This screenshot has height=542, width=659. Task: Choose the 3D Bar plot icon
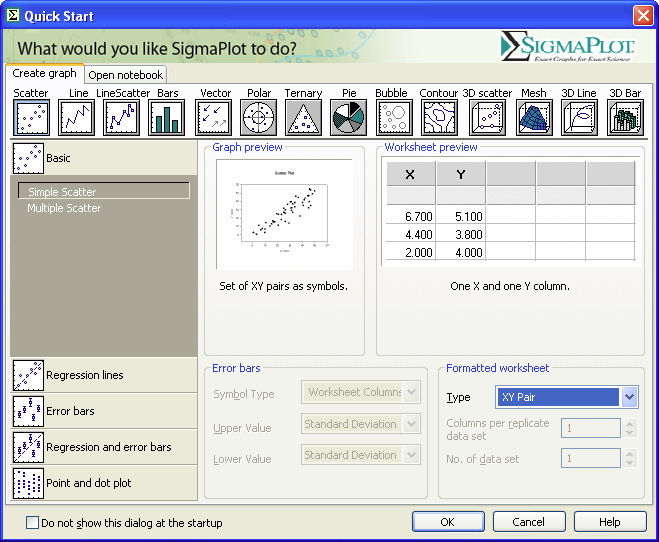pyautogui.click(x=625, y=118)
